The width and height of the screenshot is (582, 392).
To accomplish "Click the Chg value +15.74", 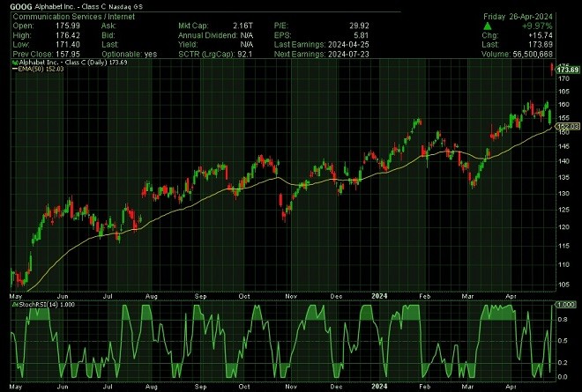I will (540, 35).
